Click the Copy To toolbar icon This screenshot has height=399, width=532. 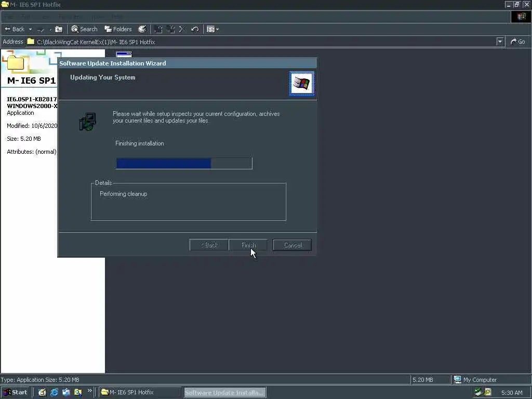pyautogui.click(x=170, y=29)
